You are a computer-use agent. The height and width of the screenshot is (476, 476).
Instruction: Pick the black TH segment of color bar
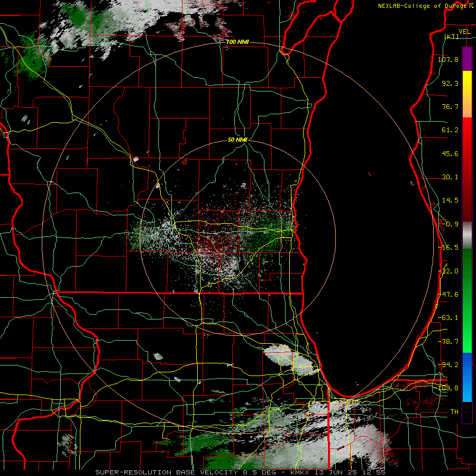tap(467, 413)
